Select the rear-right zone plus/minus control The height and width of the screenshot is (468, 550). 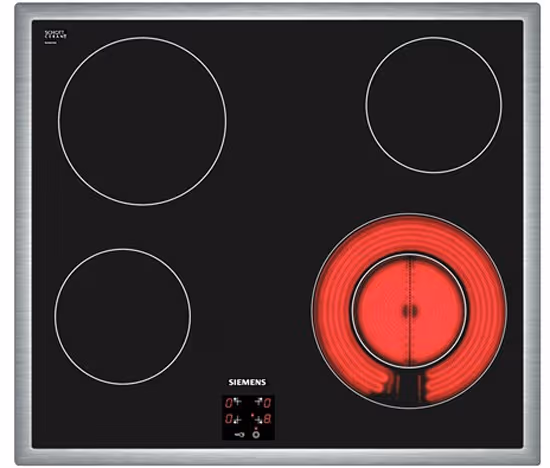point(259,402)
